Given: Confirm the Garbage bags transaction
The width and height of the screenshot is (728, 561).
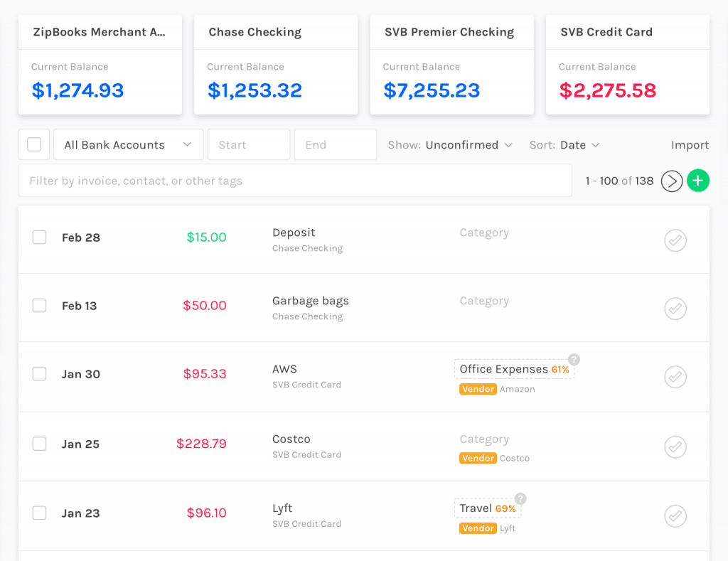Looking at the screenshot, I should (675, 309).
